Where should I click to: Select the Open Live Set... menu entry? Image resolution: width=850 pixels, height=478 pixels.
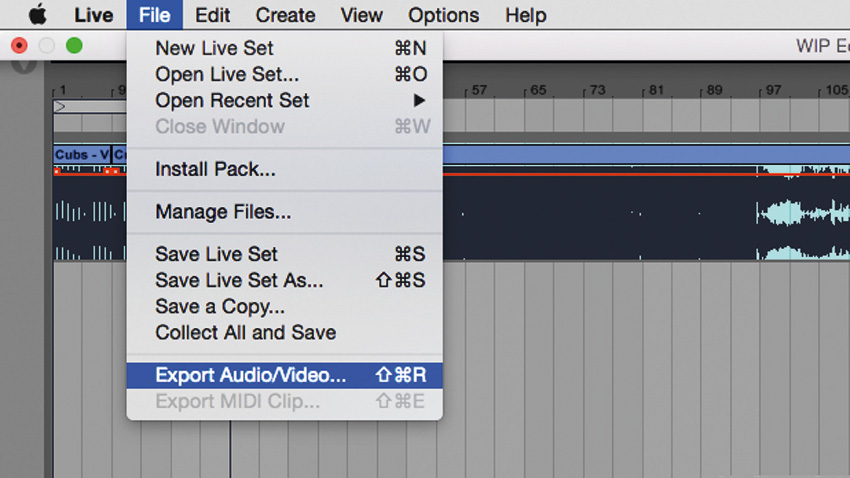pos(226,74)
